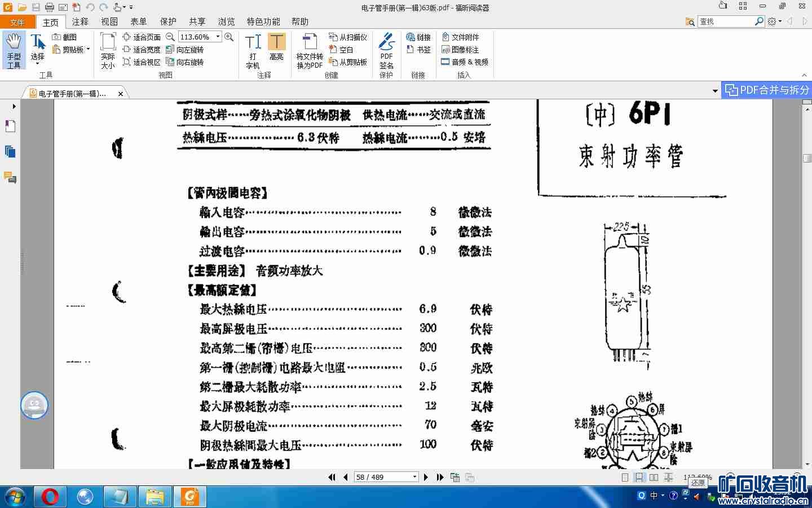The height and width of the screenshot is (508, 812).
Task: Open the advanced search folder icon
Action: click(x=690, y=21)
